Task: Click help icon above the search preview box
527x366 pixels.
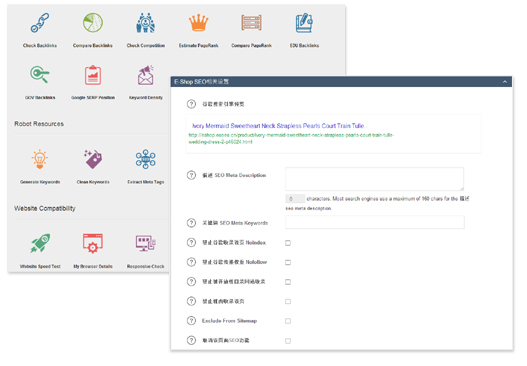Action: (x=191, y=104)
